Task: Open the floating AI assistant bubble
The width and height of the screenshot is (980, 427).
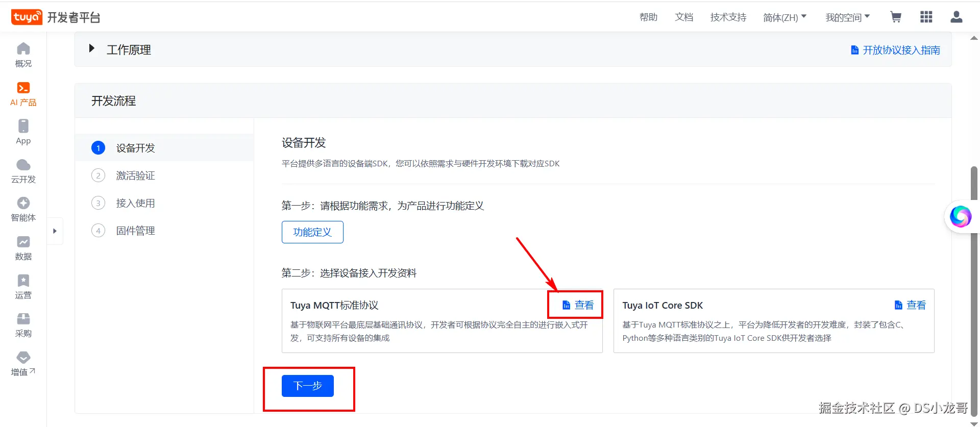Action: coord(961,216)
